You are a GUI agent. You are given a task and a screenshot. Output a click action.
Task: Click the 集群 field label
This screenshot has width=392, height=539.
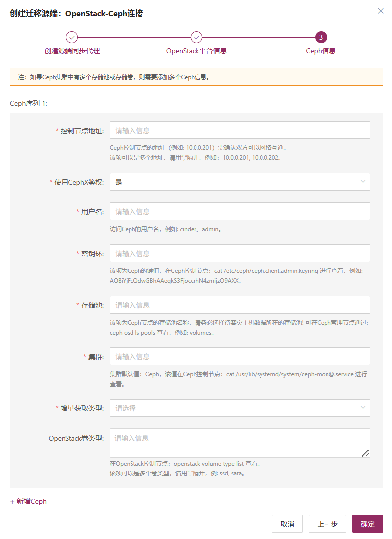click(96, 357)
